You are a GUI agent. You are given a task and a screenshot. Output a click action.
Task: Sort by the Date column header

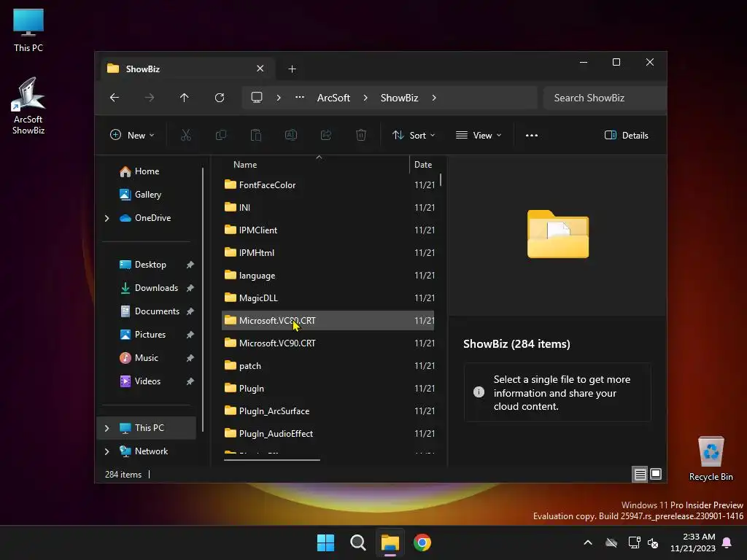(x=423, y=165)
